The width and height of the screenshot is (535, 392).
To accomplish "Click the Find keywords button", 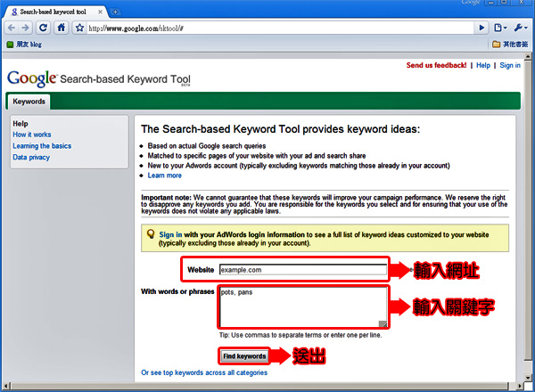I will tap(244, 356).
